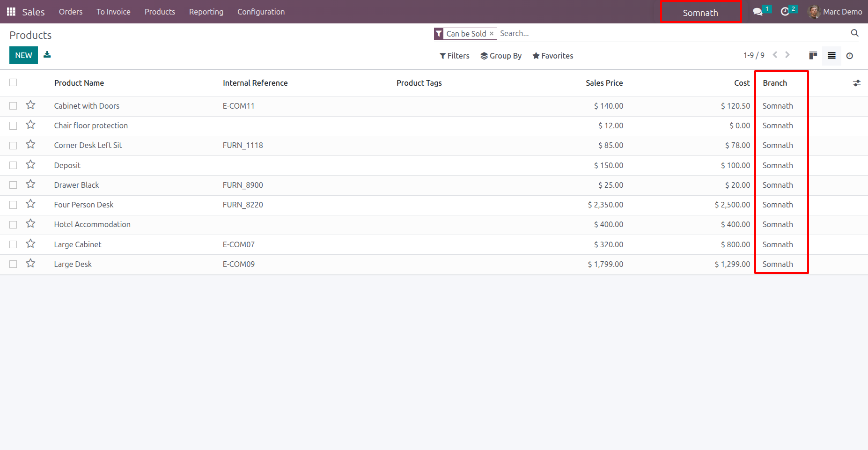Click the product search input field
The image size is (868, 450).
pyautogui.click(x=673, y=33)
